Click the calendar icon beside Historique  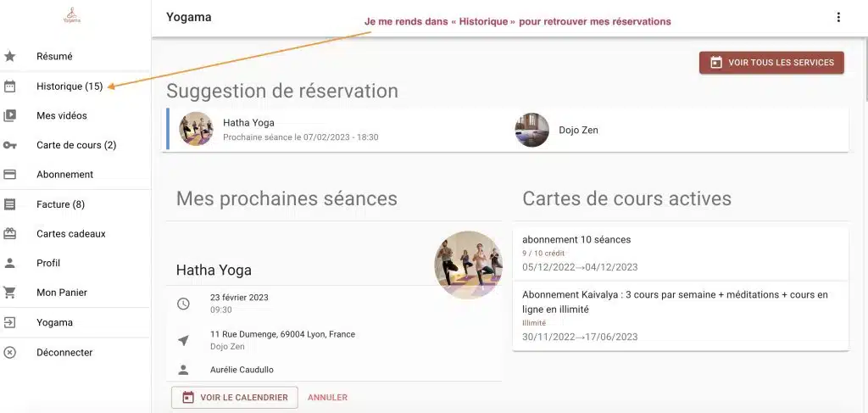click(x=10, y=87)
